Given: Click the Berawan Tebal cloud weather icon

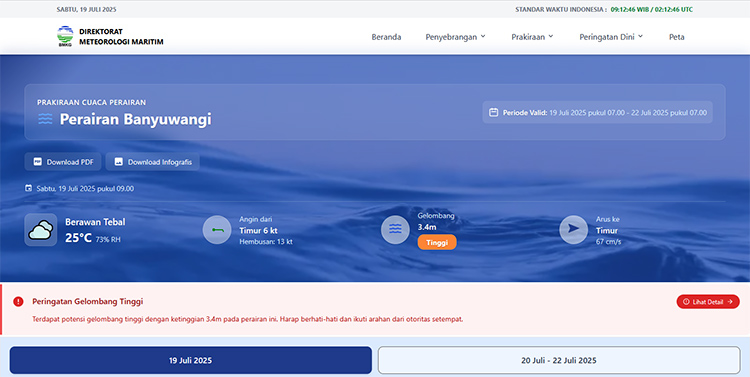Looking at the screenshot, I should pyautogui.click(x=41, y=230).
